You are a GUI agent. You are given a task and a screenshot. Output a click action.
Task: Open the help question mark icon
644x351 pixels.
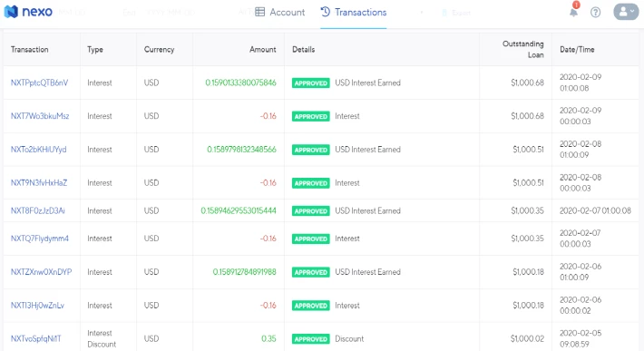coord(595,13)
